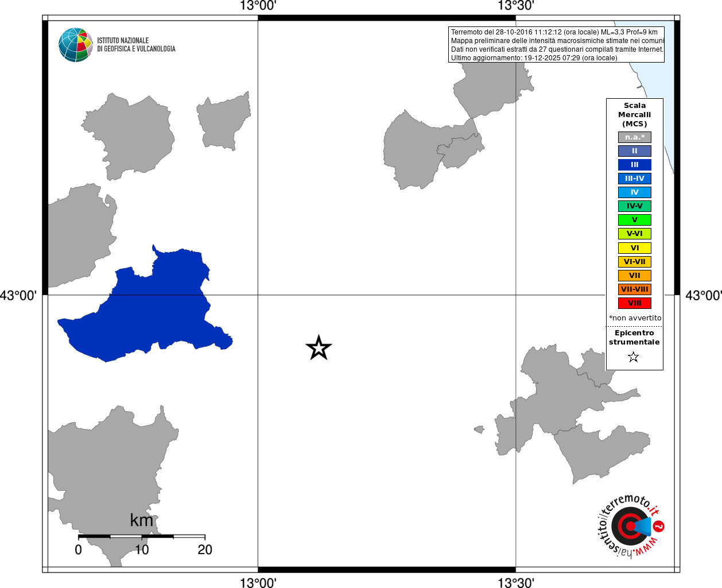Click the 'Terremoto del 28-10-2016' info line
The height and width of the screenshot is (588, 722).
point(554,32)
